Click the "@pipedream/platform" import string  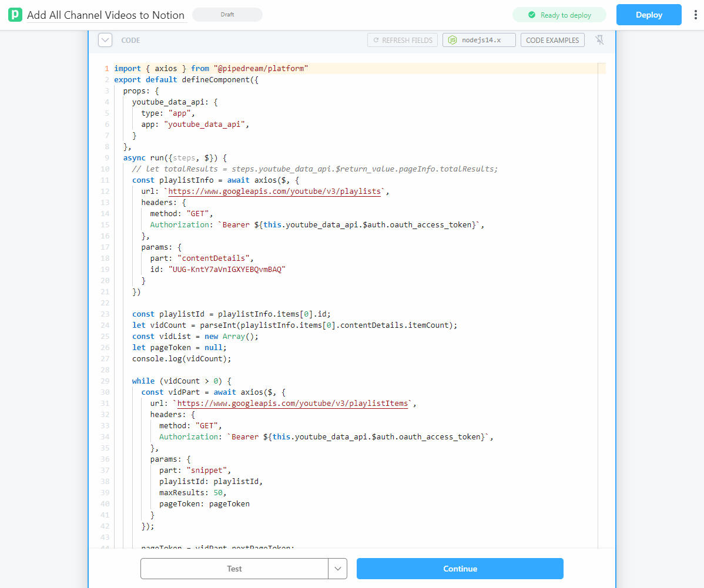pyautogui.click(x=261, y=68)
